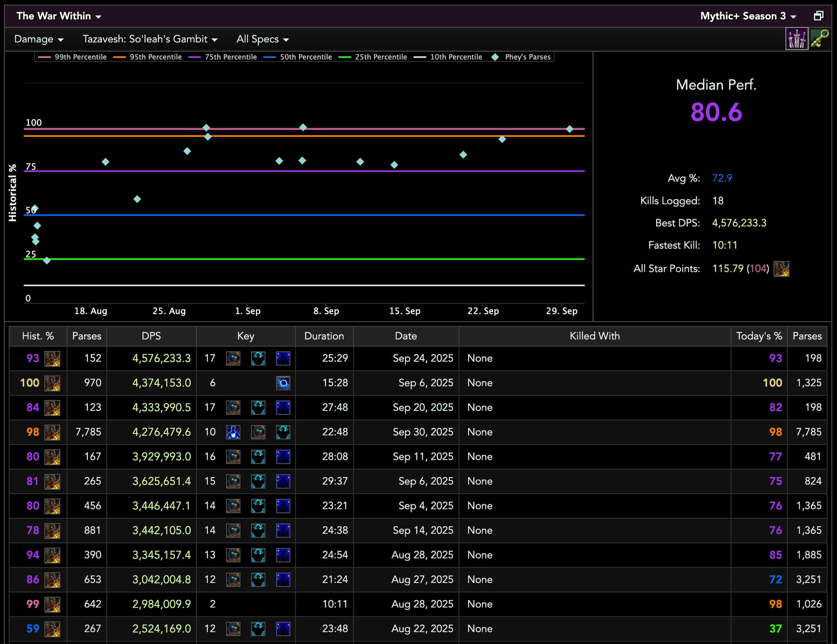Image resolution: width=837 pixels, height=644 pixels.
Task: Open the Sep 24, 2025 parse date link
Action: click(422, 358)
